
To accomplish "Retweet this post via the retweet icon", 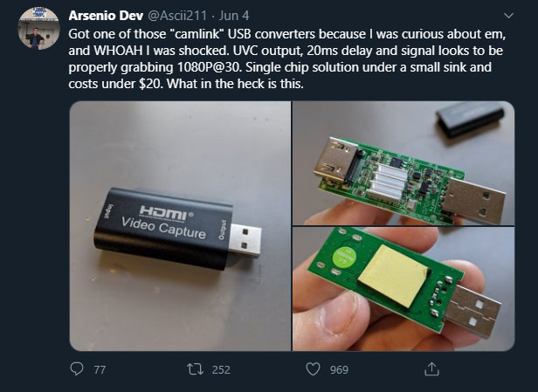I will pyautogui.click(x=196, y=369).
